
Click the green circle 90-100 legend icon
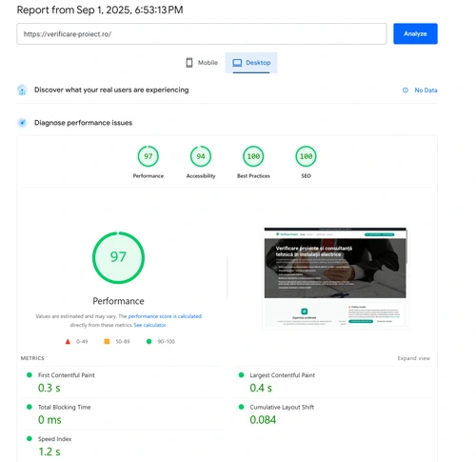(149, 342)
